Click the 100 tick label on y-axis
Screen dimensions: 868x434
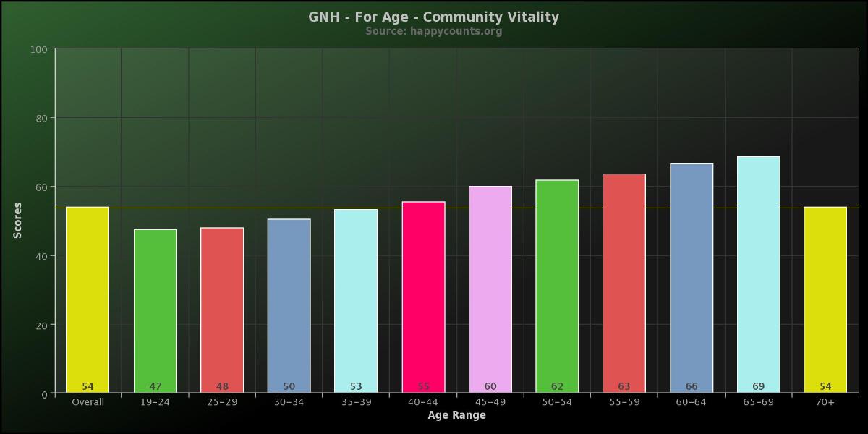click(39, 49)
